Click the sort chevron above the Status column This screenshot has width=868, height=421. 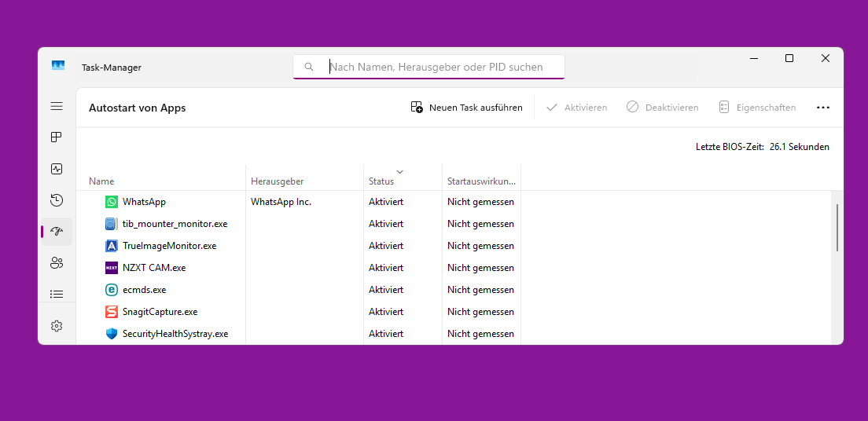400,171
